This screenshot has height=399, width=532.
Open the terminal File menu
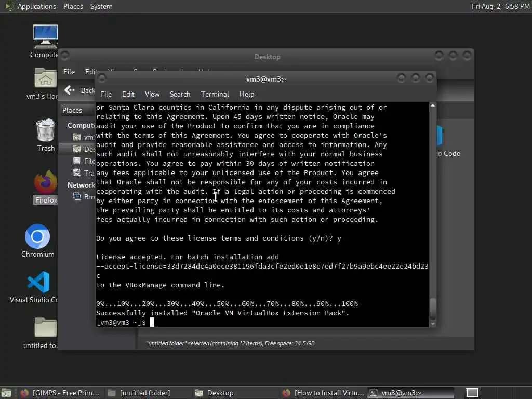coord(106,95)
